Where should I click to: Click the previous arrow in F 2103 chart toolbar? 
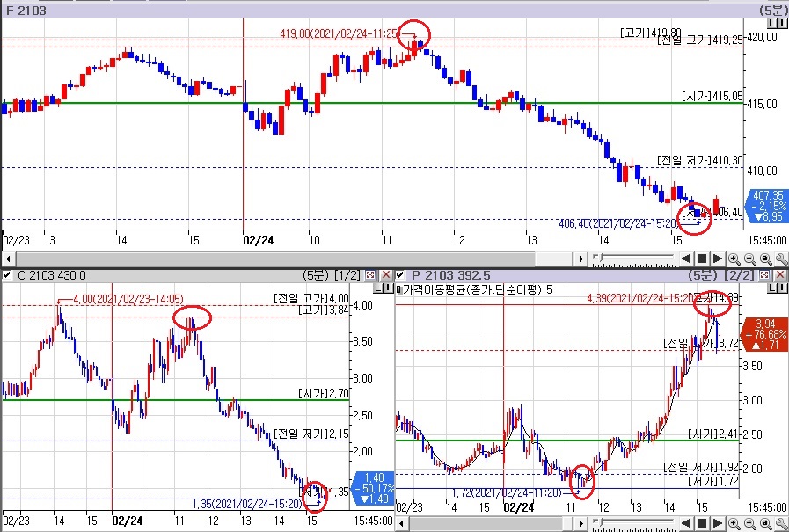point(686,259)
